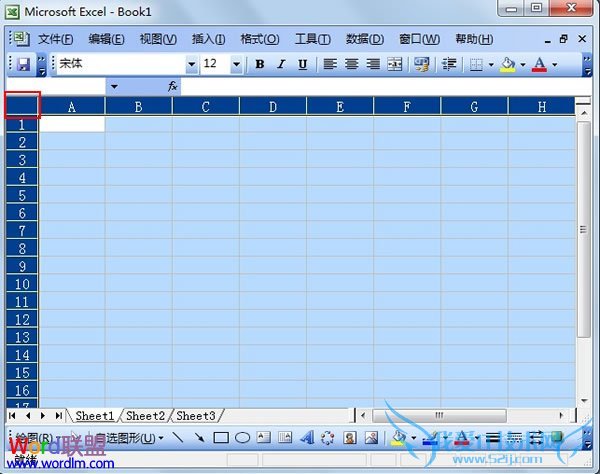Open the 插入(I) menu
Image resolution: width=600 pixels, height=474 pixels.
tap(208, 39)
